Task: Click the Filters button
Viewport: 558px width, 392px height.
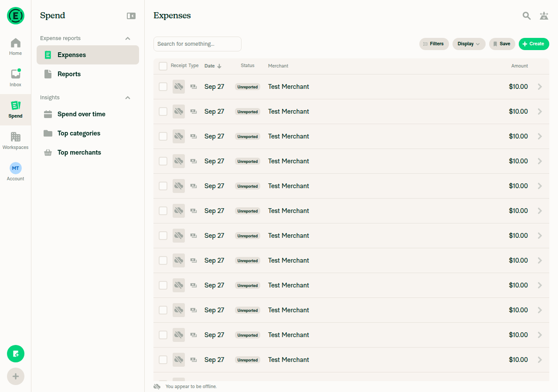Action: tap(434, 44)
